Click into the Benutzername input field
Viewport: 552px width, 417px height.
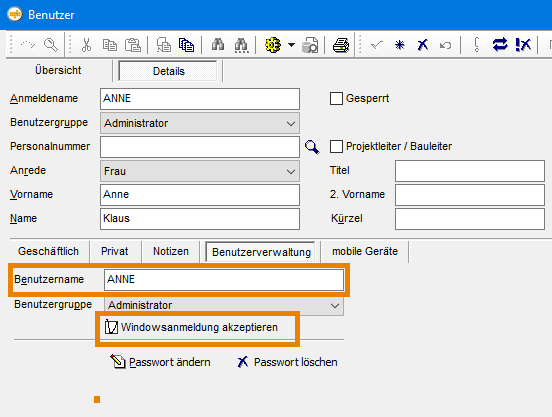click(224, 280)
